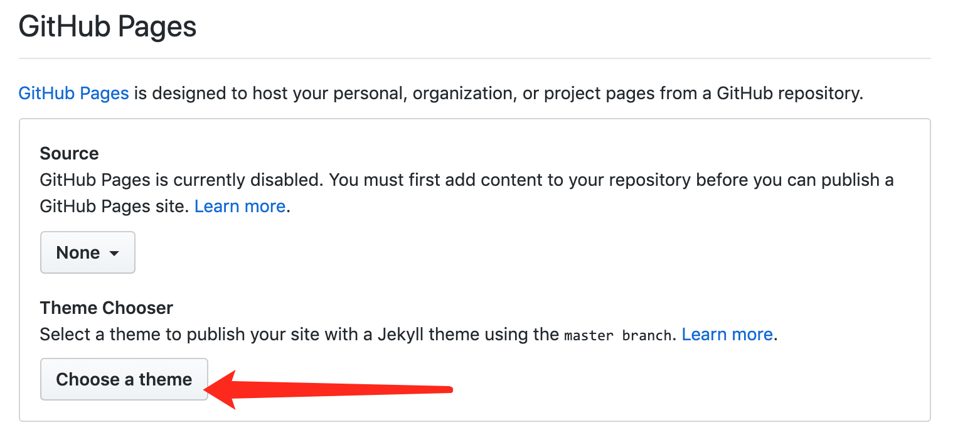Click Learn more in Theme Chooser section
The height and width of the screenshot is (447, 980).
[x=727, y=334]
